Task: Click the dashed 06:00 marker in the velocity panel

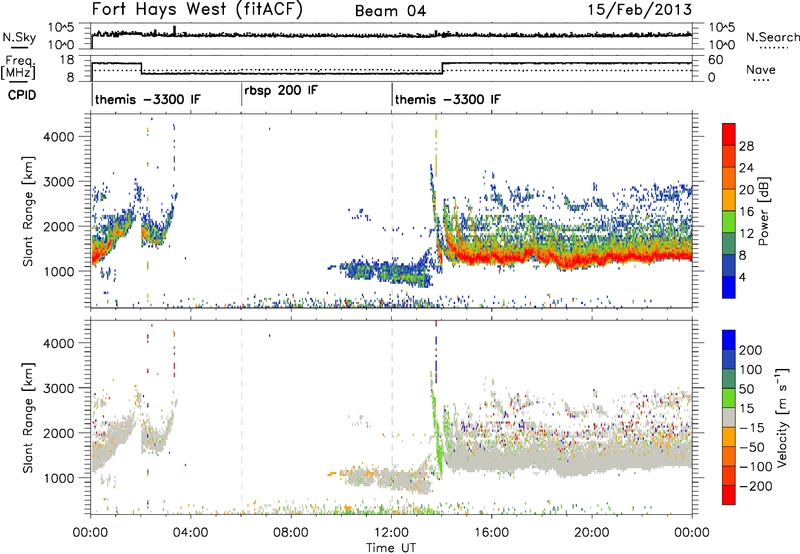Action: [241, 417]
